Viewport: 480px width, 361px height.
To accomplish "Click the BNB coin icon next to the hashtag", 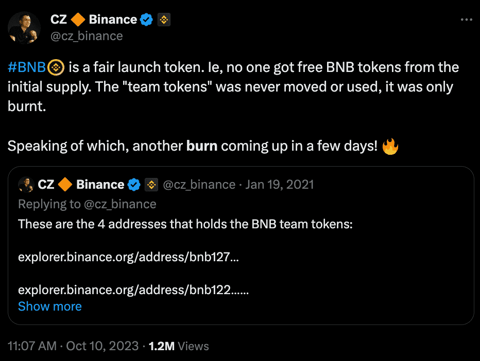I will [x=56, y=68].
